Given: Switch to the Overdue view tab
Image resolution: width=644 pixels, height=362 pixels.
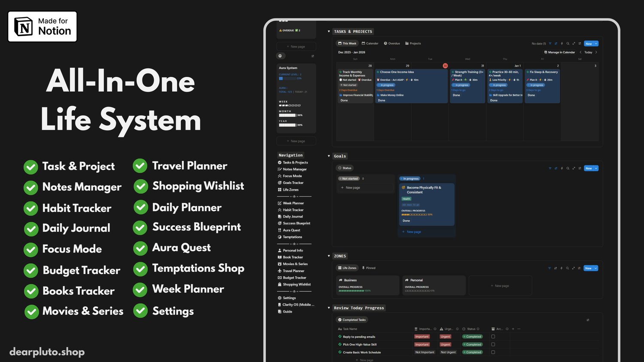Looking at the screenshot, I should coord(392,43).
